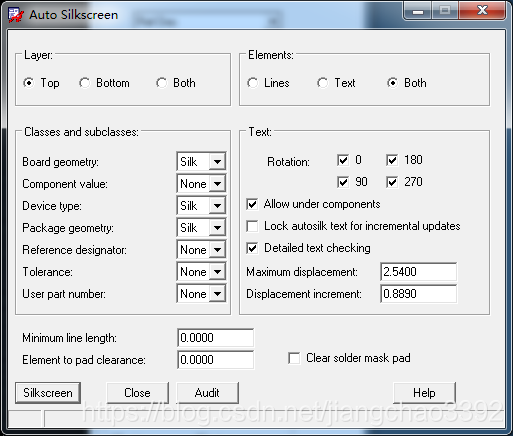Open the Tolerance dropdown arrow
The height and width of the screenshot is (436, 513).
[217, 272]
